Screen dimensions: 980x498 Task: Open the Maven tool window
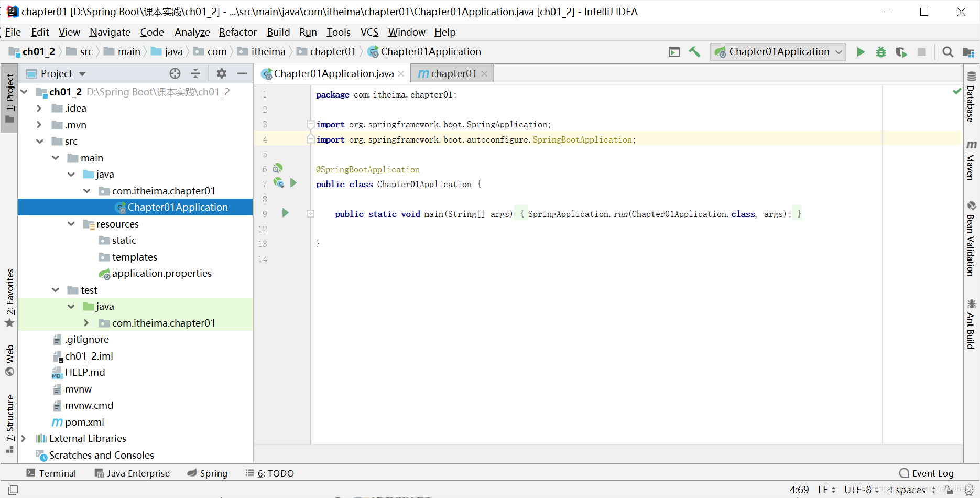(x=971, y=160)
